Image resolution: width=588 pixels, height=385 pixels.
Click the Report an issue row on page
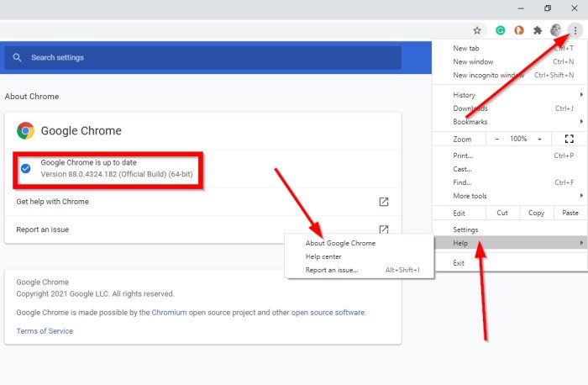pyautogui.click(x=203, y=229)
